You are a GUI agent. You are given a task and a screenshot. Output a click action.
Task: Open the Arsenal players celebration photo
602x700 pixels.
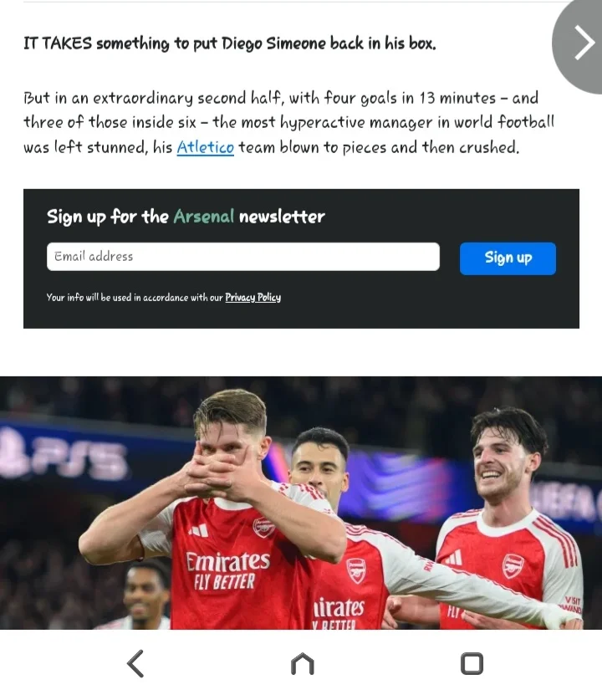click(x=301, y=503)
